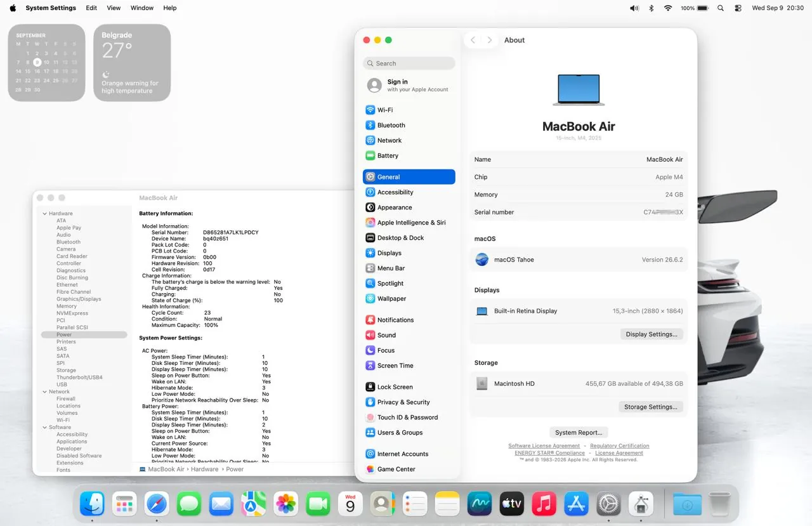The width and height of the screenshot is (812, 526).
Task: Open the Apple menu
Action: coord(13,8)
